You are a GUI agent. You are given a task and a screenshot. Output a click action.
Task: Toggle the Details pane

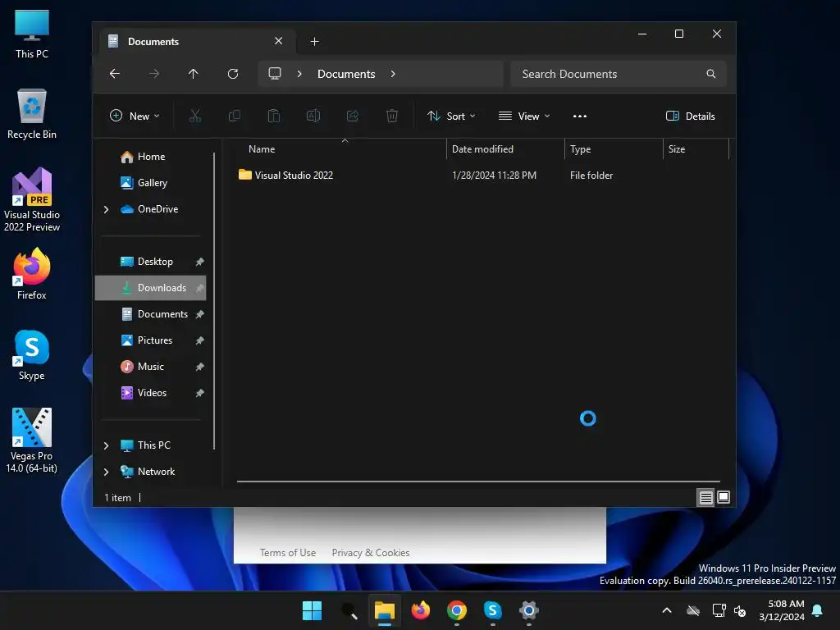tap(691, 116)
